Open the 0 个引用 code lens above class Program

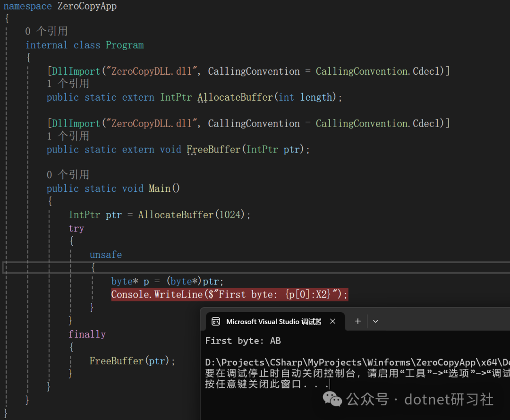[x=46, y=31]
